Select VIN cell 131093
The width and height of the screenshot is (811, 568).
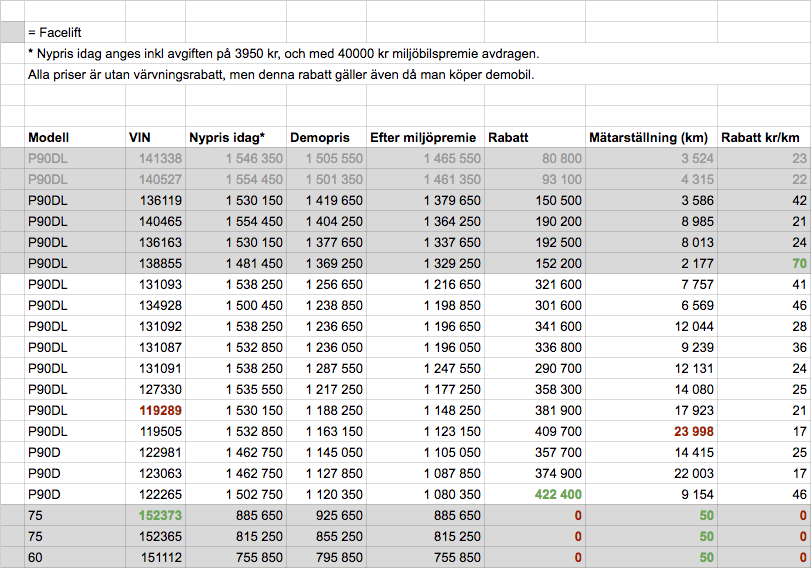click(x=155, y=285)
